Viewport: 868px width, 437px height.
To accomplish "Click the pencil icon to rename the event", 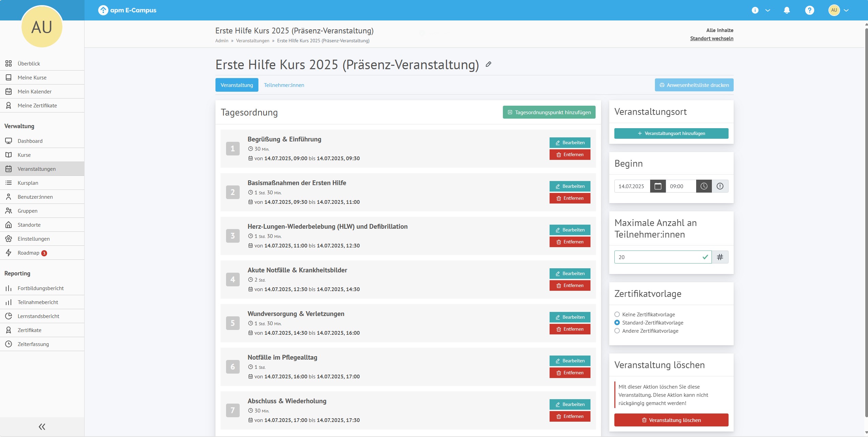I will coord(488,64).
